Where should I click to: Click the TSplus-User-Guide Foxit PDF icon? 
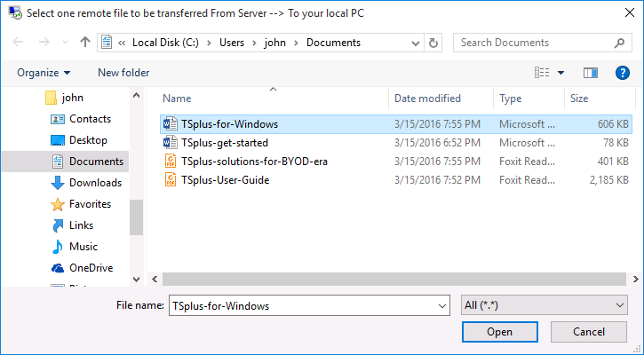[171, 179]
